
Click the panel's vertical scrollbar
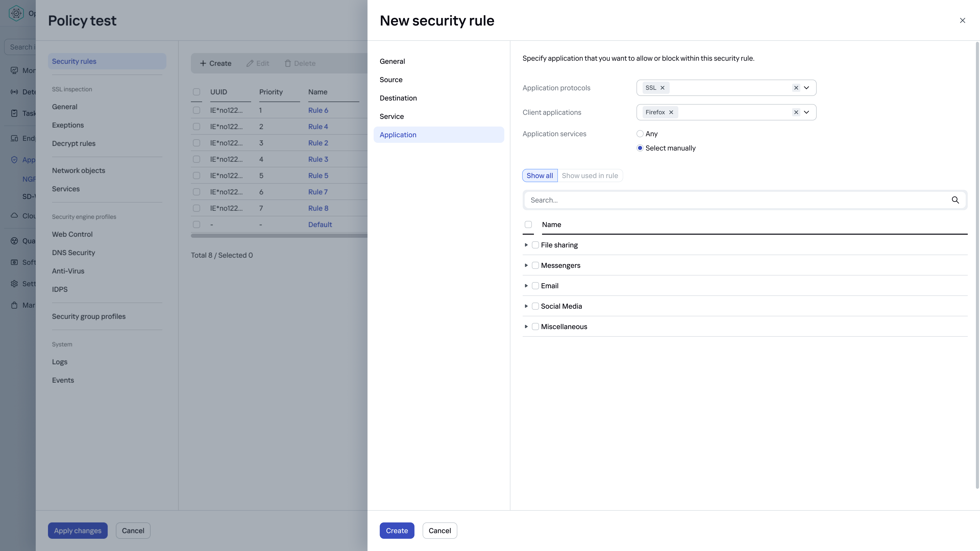tap(977, 266)
